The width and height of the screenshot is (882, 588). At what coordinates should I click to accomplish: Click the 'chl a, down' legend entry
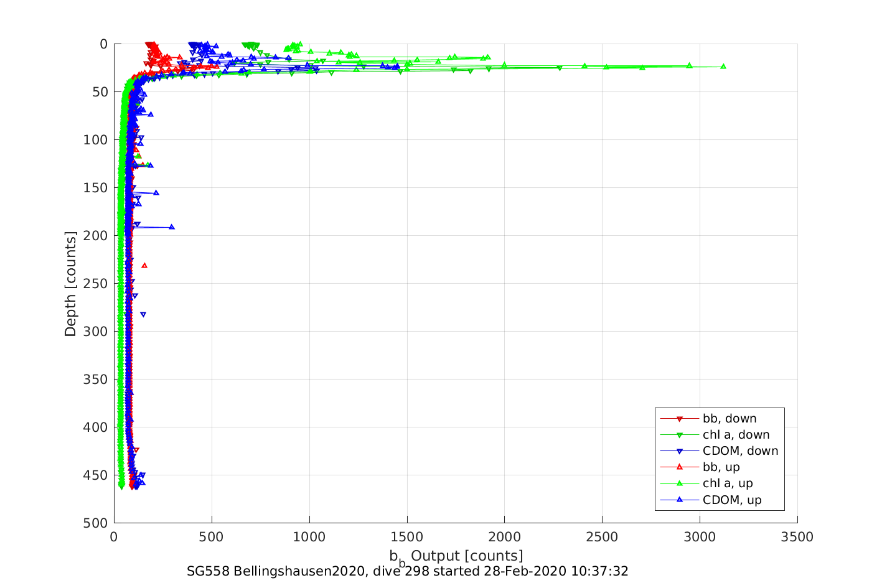coord(715,435)
